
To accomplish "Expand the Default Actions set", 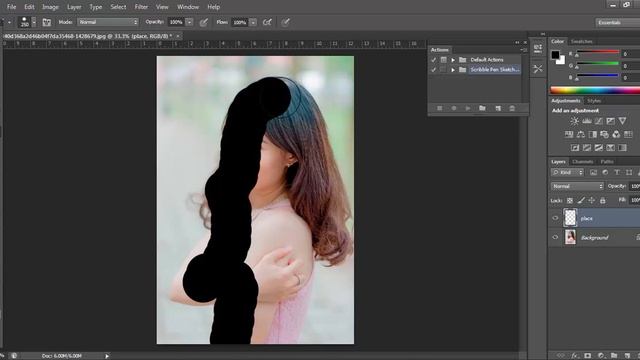I will click(x=453, y=60).
